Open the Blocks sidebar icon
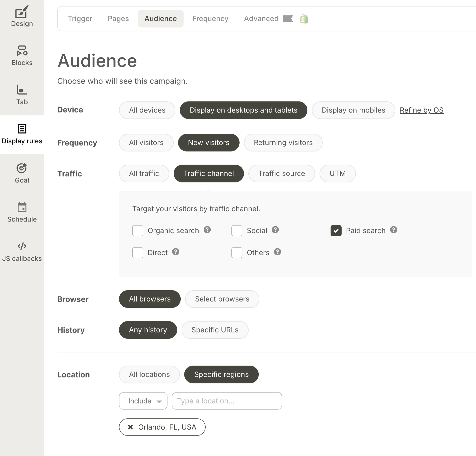The height and width of the screenshot is (456, 476). point(22,51)
